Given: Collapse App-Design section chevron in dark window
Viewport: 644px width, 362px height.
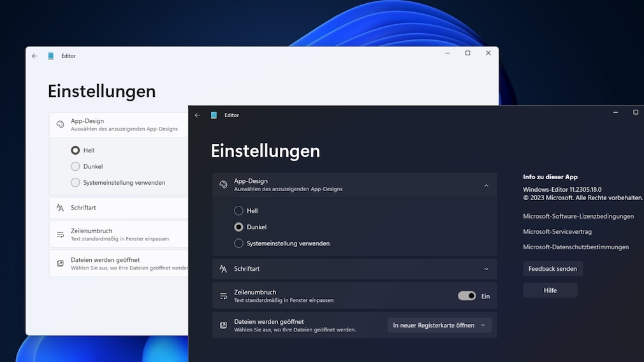Looking at the screenshot, I should point(487,185).
